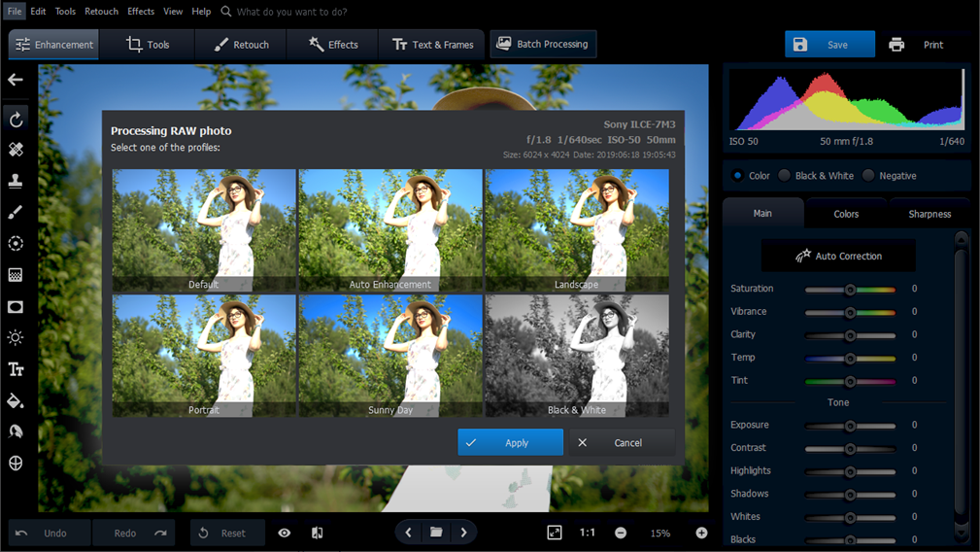Select Black & White mode radio button
The height and width of the screenshot is (552, 980).
(785, 176)
